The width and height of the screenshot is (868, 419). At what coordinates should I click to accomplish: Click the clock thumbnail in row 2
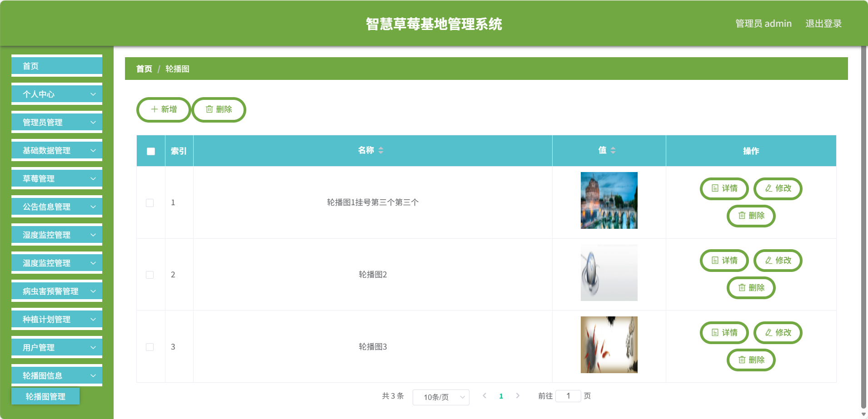click(x=609, y=272)
